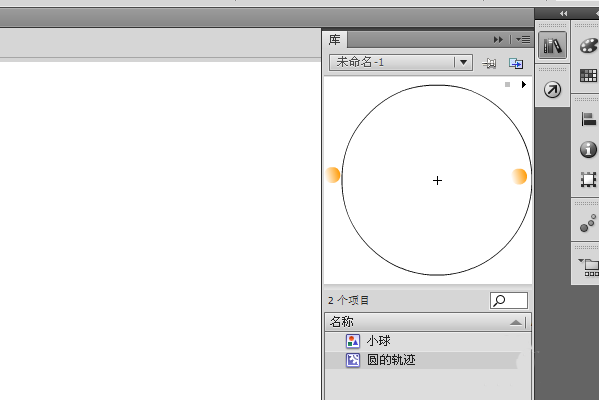The image size is (599, 400).
Task: Click the 2 个项目 item count
Action: (348, 301)
